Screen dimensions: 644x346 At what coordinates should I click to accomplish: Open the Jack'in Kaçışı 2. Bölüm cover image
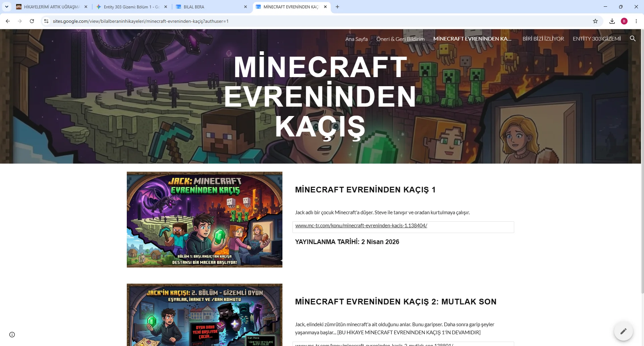[205, 315]
